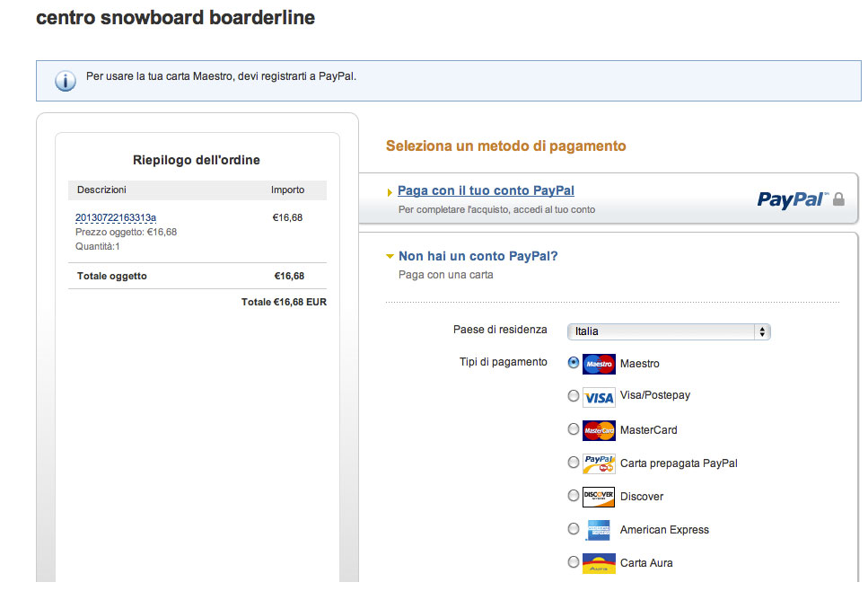Click the Quantità:1 text

tap(98, 246)
